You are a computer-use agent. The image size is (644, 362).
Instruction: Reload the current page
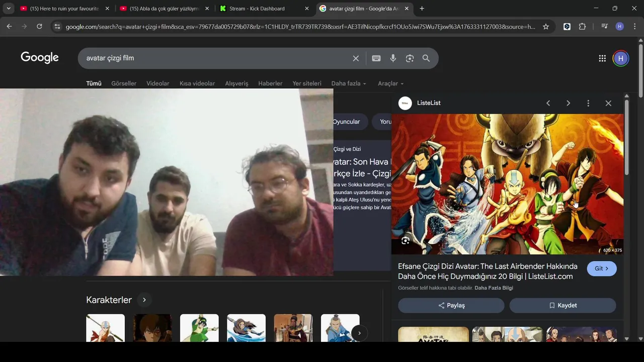pyautogui.click(x=39, y=27)
